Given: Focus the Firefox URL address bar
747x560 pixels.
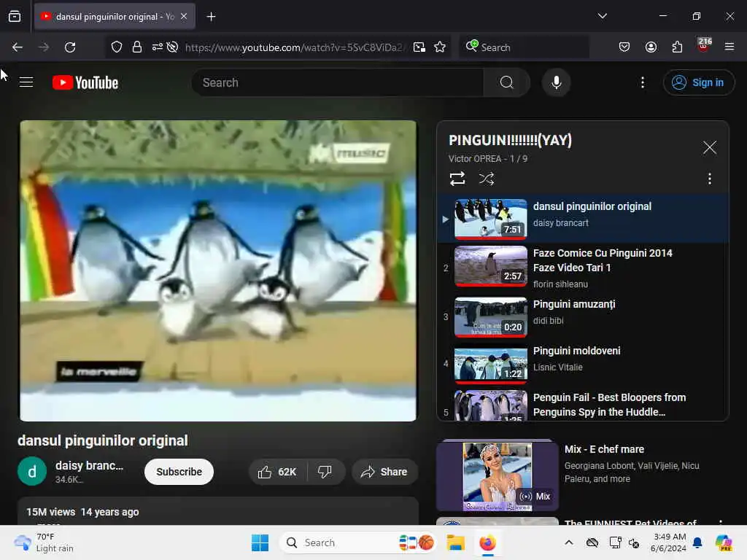Looking at the screenshot, I should tap(294, 47).
